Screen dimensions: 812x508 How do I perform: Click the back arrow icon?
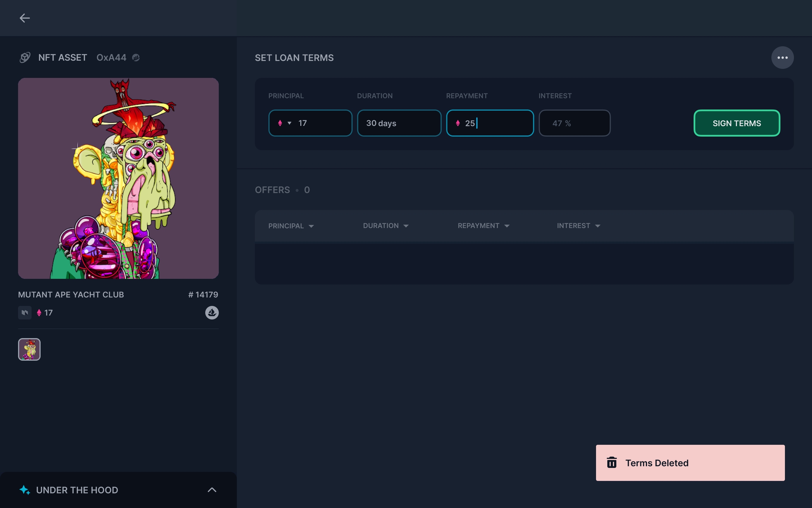(x=24, y=18)
